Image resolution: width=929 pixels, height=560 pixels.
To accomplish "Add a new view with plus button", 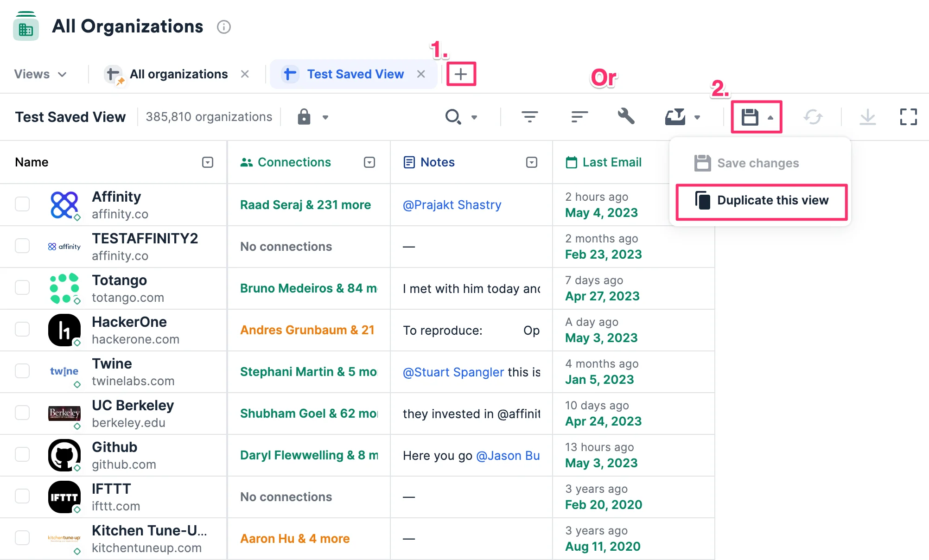I will [461, 74].
